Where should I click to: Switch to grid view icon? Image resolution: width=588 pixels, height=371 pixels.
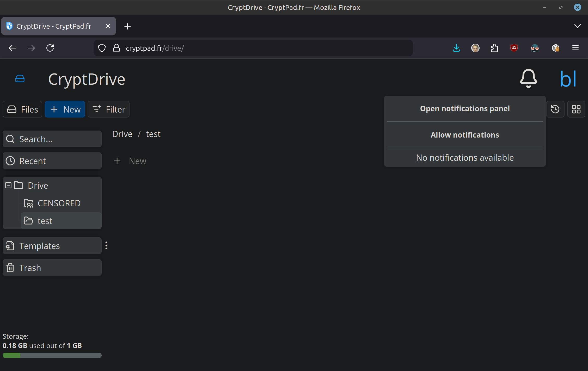tap(576, 109)
